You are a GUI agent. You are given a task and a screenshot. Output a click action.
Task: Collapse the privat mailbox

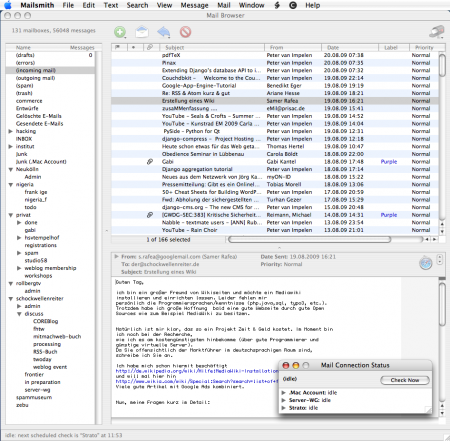click(x=11, y=215)
